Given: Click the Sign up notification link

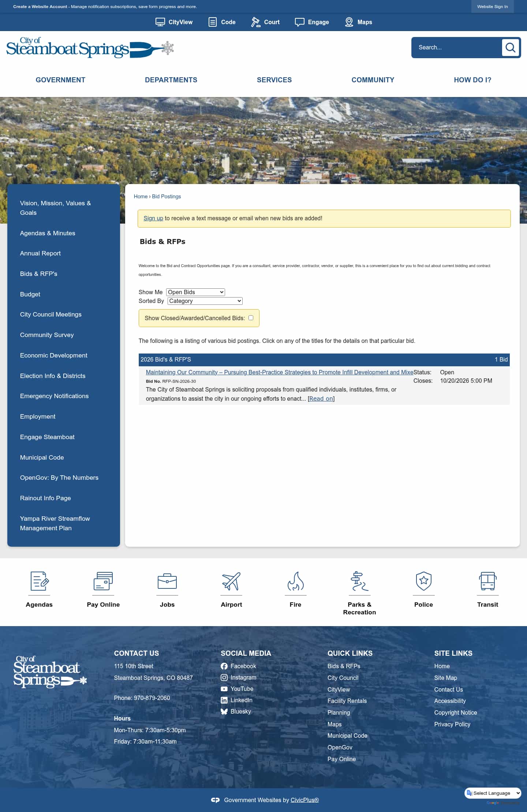Looking at the screenshot, I should point(153,218).
